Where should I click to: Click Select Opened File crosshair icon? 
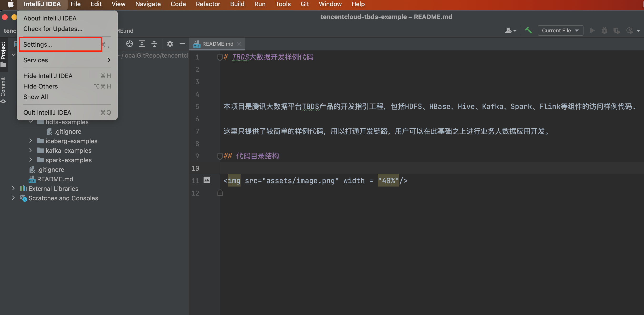tap(129, 44)
